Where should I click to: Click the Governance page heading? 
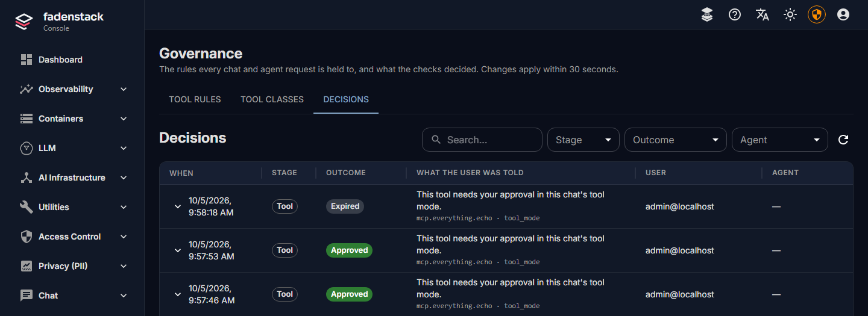(x=201, y=54)
